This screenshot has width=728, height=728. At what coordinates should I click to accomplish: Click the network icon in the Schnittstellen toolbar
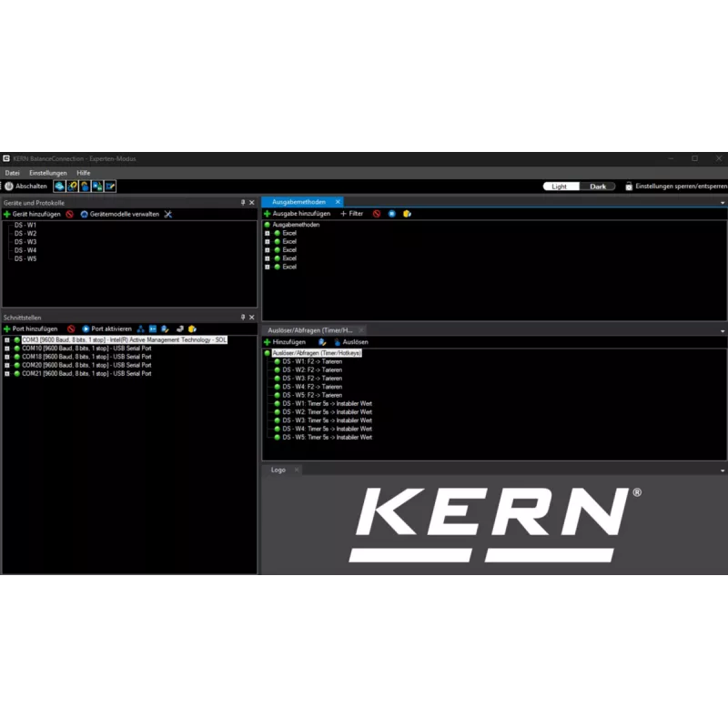pyautogui.click(x=139, y=329)
